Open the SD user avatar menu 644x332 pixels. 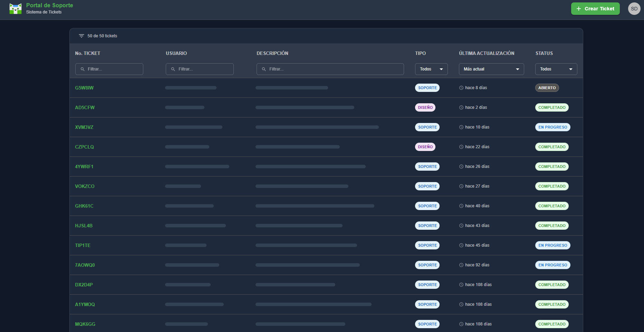pyautogui.click(x=634, y=9)
